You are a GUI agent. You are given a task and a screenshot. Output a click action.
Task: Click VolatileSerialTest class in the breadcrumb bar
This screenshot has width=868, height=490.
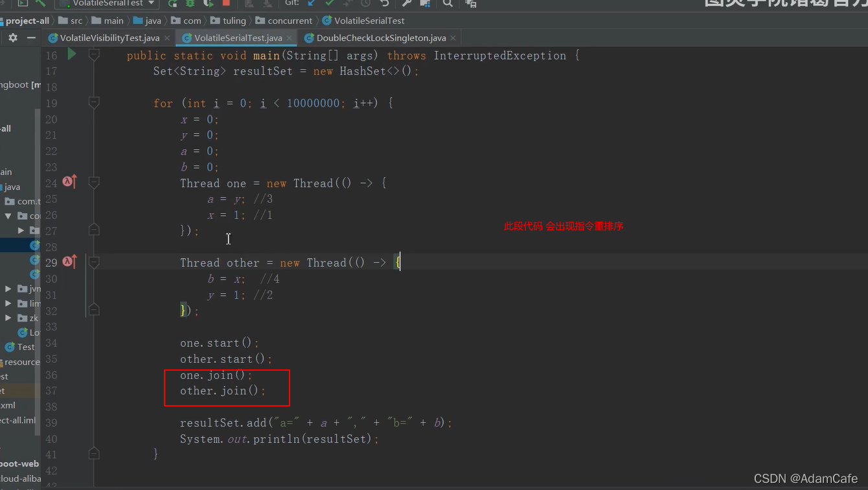(363, 21)
